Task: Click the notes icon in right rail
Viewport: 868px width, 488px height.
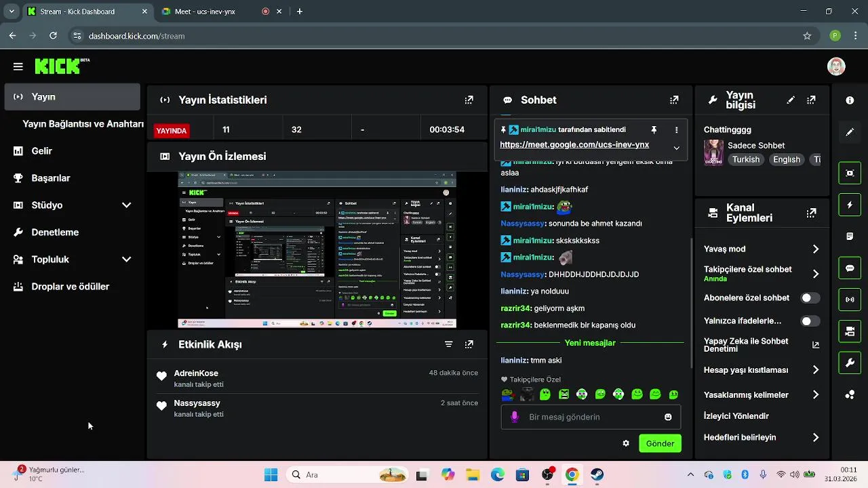Action: click(850, 237)
